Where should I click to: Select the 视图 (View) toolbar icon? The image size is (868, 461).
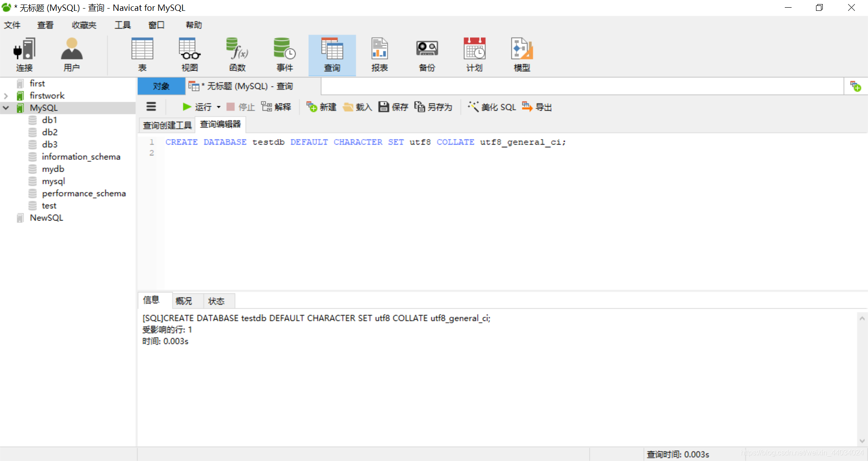pos(190,55)
